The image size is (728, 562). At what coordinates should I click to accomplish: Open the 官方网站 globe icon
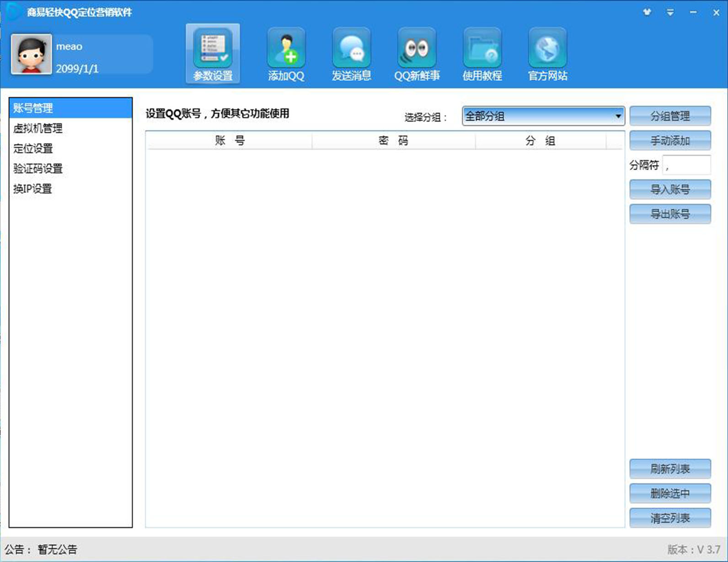tap(548, 54)
